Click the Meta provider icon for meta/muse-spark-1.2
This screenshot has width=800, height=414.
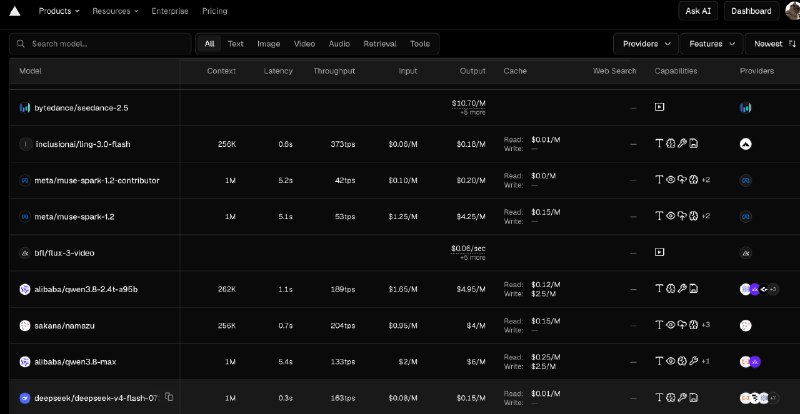[745, 216]
